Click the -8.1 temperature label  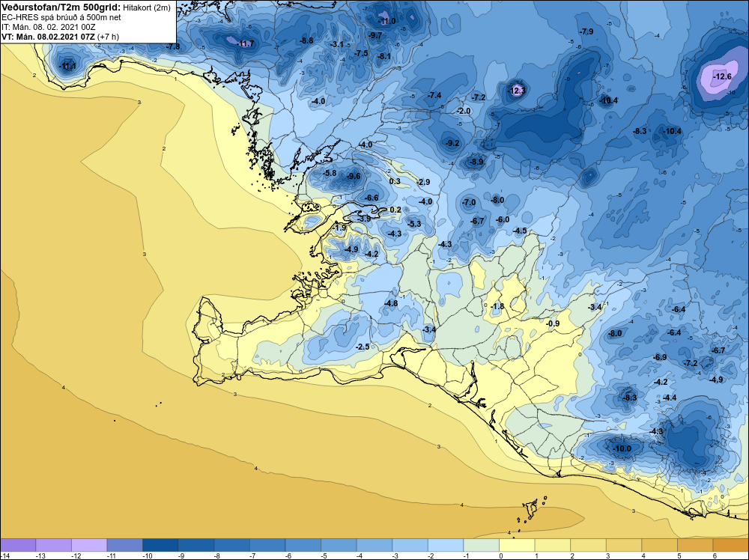384,56
